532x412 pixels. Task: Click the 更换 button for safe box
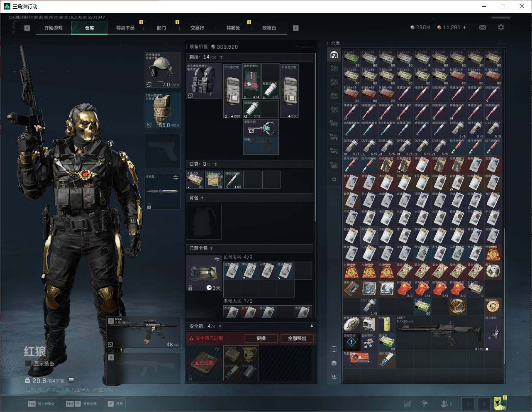261,338
